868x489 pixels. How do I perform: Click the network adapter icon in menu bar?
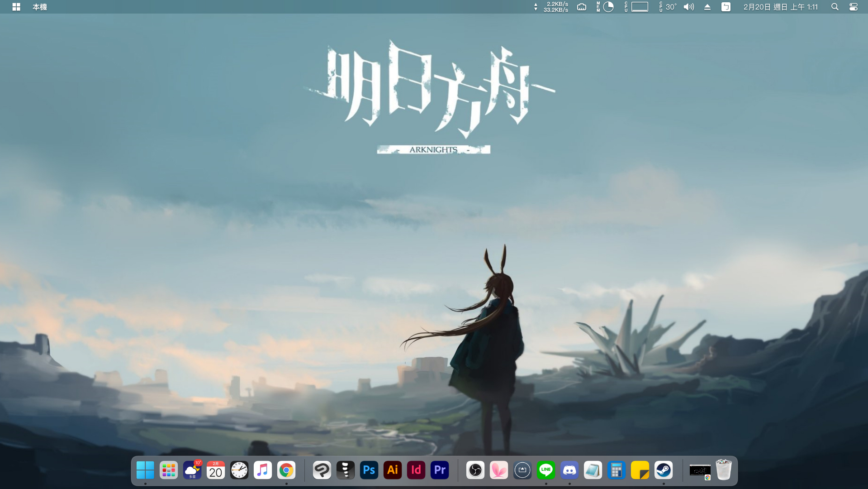click(582, 7)
